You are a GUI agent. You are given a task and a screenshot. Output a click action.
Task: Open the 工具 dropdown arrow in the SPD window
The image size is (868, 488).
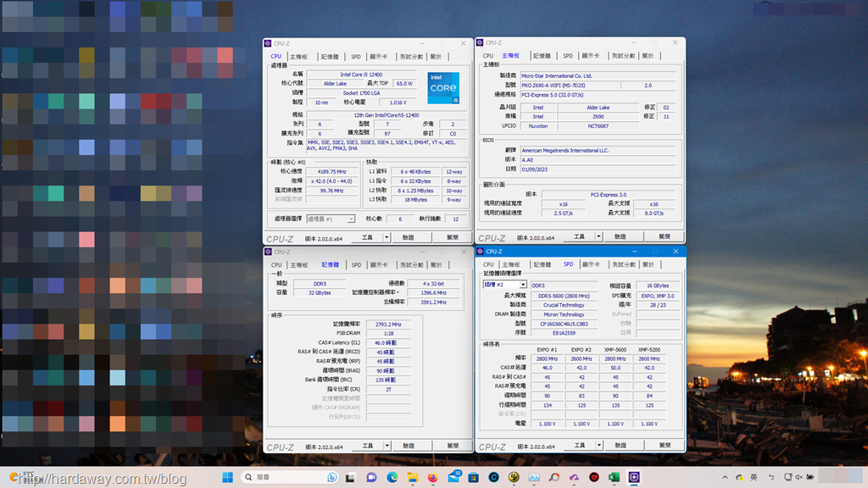tap(598, 446)
